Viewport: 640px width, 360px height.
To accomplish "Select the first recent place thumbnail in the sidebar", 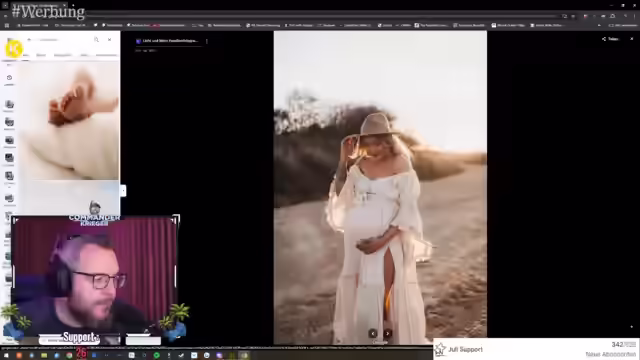I will (9, 104).
